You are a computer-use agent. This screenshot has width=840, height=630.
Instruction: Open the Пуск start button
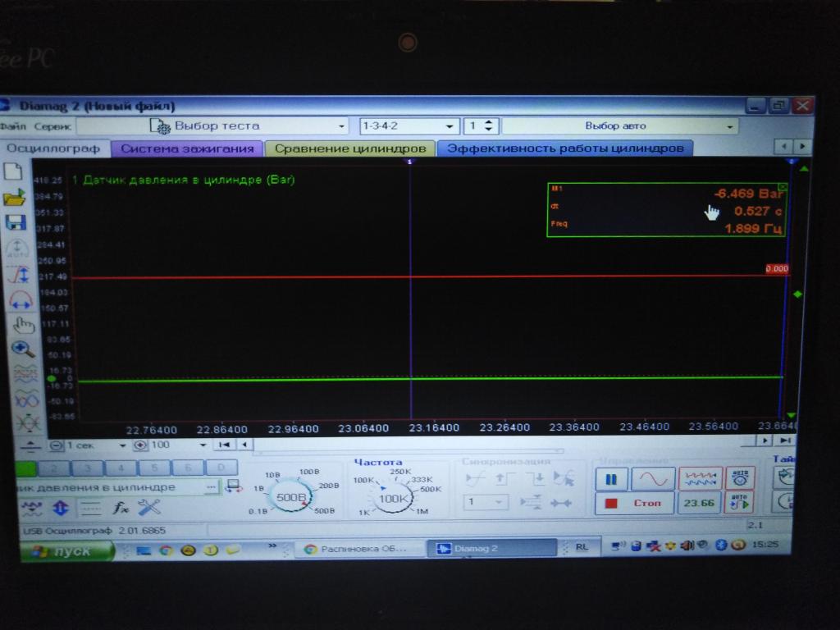click(x=67, y=550)
